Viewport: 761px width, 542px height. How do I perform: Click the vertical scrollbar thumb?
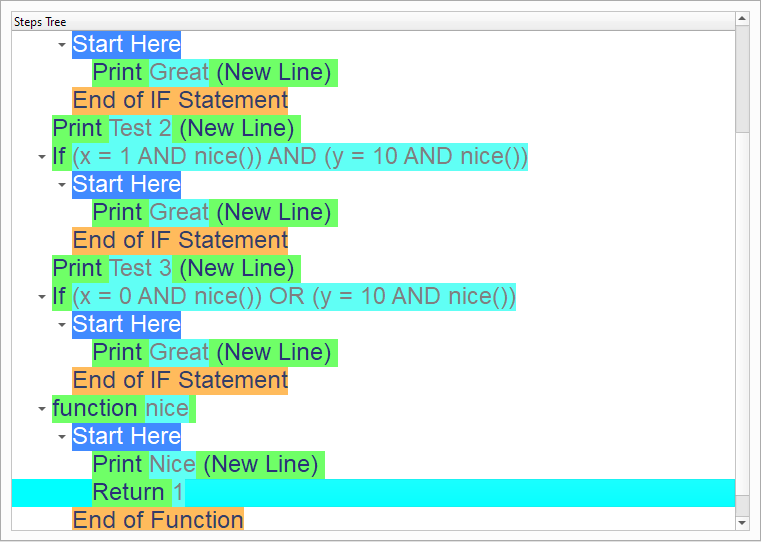tap(742, 80)
